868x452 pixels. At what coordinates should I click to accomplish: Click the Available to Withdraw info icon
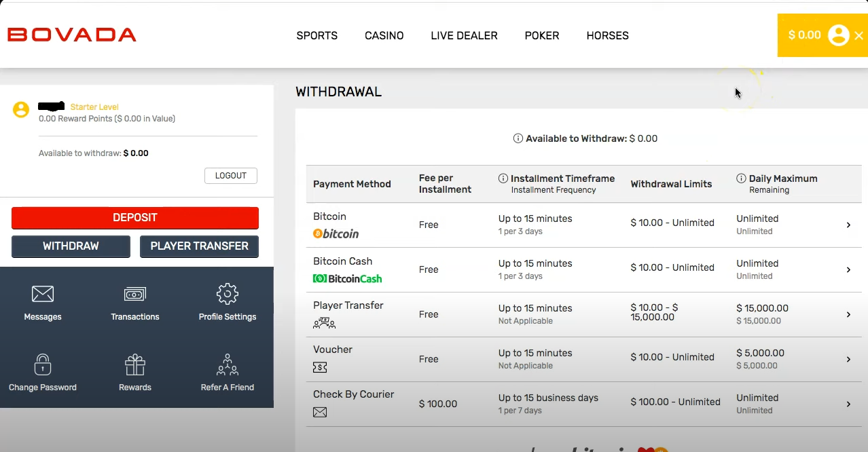click(x=518, y=138)
